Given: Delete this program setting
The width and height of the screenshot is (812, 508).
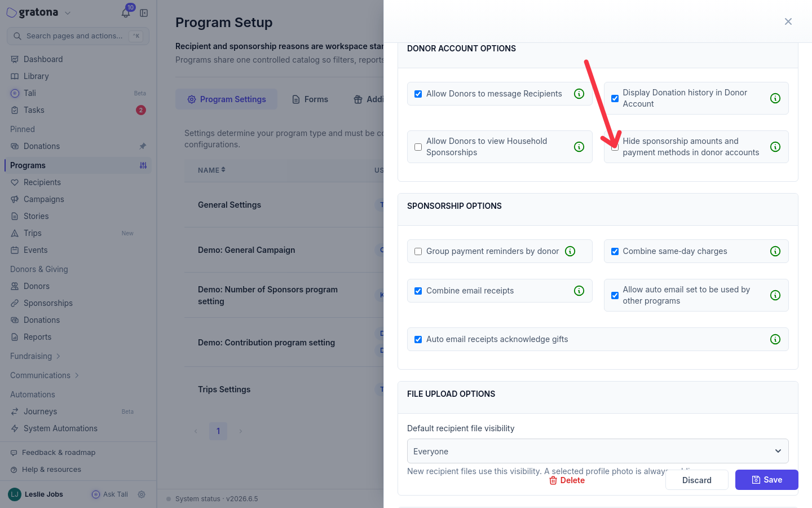Looking at the screenshot, I should pos(567,480).
